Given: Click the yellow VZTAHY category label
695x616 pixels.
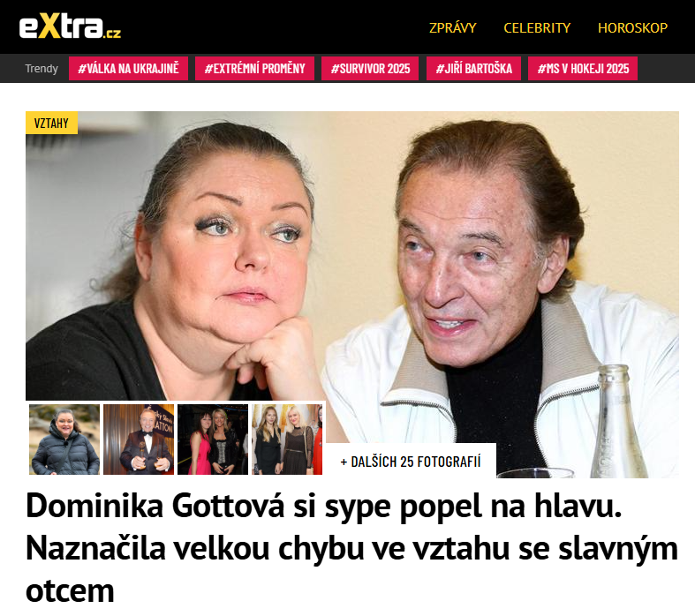Looking at the screenshot, I should [x=51, y=123].
